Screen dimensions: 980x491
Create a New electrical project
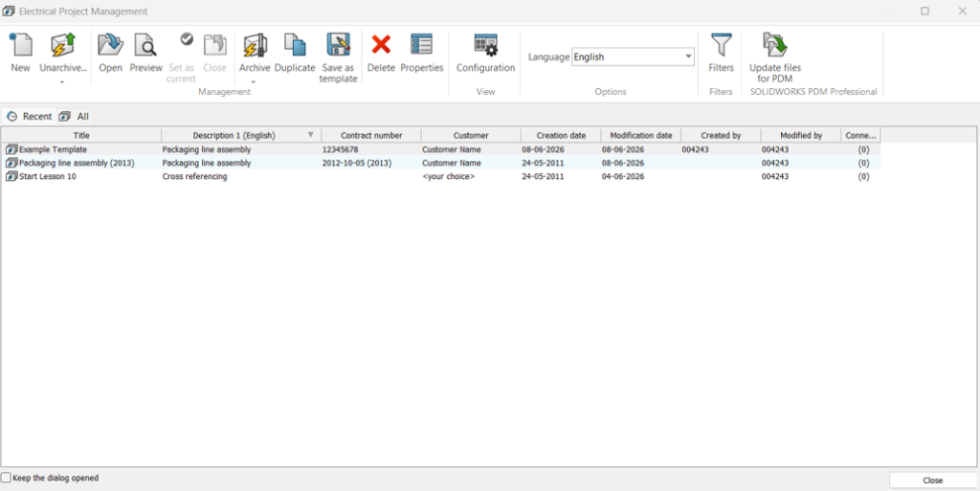tap(20, 53)
